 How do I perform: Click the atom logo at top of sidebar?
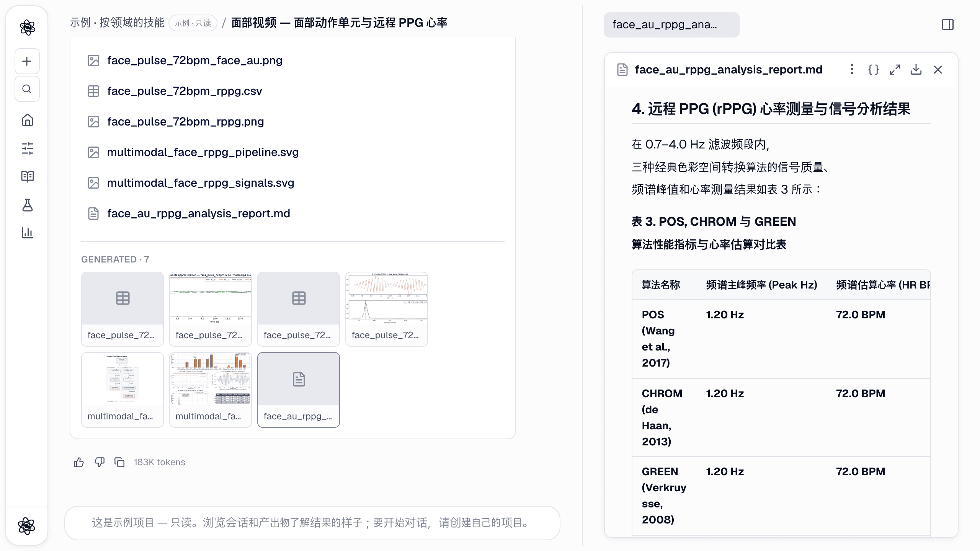pyautogui.click(x=27, y=28)
